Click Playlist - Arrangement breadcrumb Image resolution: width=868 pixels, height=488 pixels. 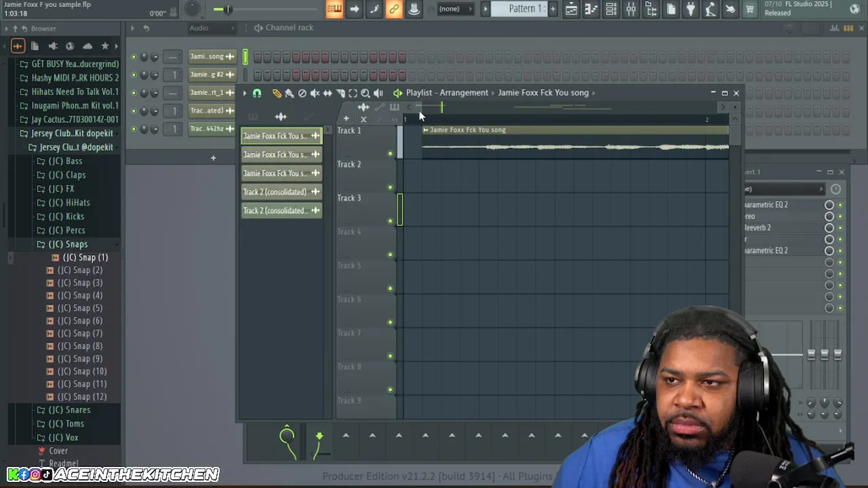447,93
